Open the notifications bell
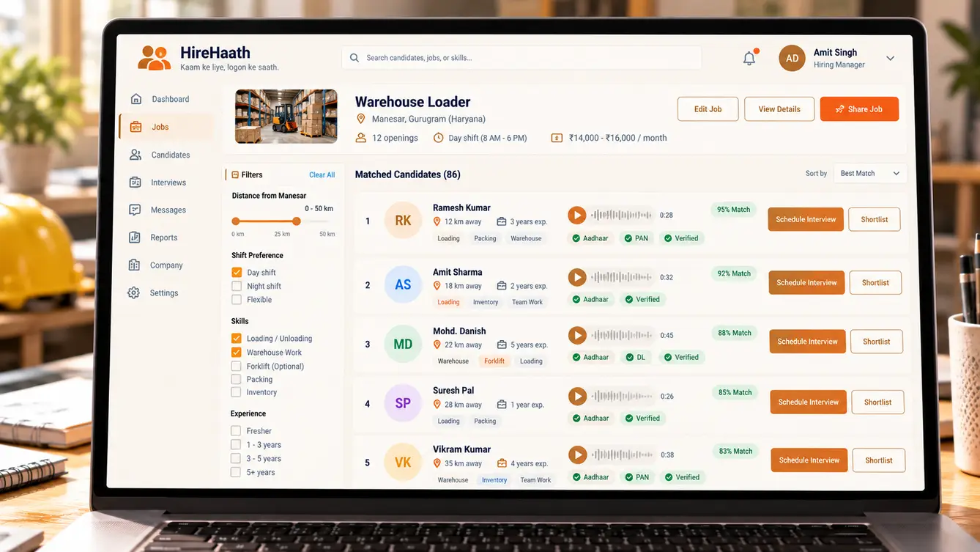 749,58
